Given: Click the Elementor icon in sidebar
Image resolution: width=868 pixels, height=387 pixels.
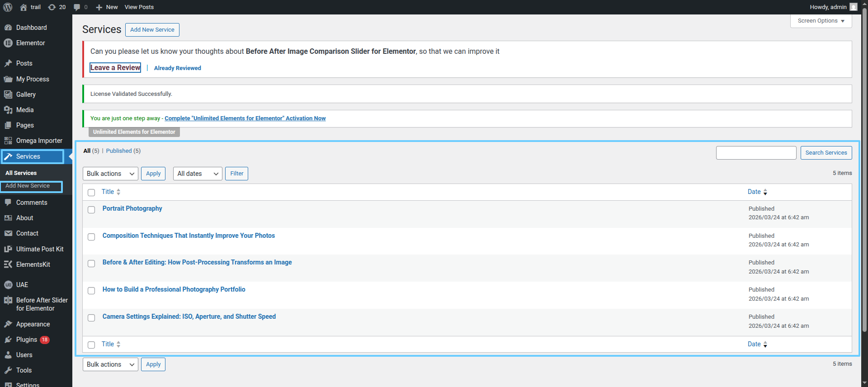Looking at the screenshot, I should [x=8, y=43].
